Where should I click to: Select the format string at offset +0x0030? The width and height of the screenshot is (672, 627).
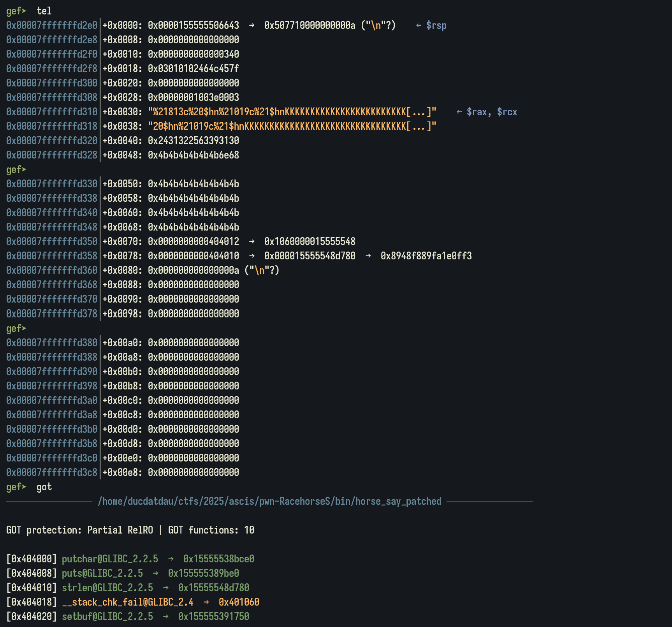click(292, 112)
